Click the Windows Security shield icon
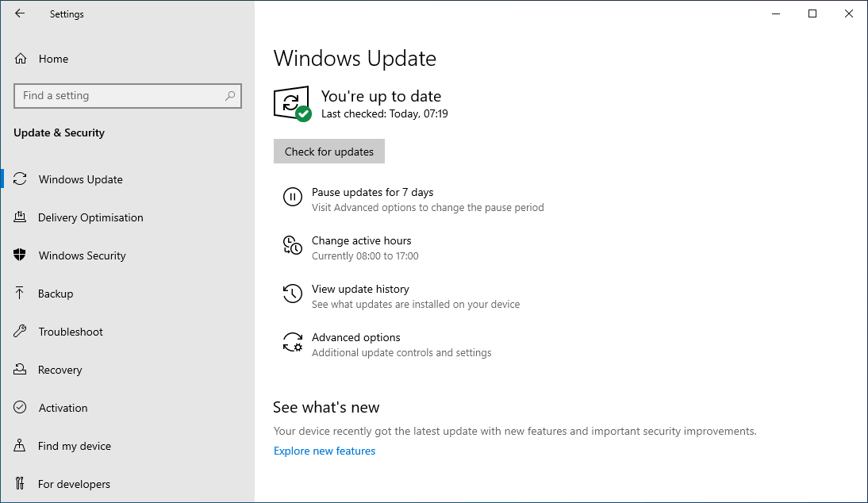868x503 pixels. tap(20, 255)
